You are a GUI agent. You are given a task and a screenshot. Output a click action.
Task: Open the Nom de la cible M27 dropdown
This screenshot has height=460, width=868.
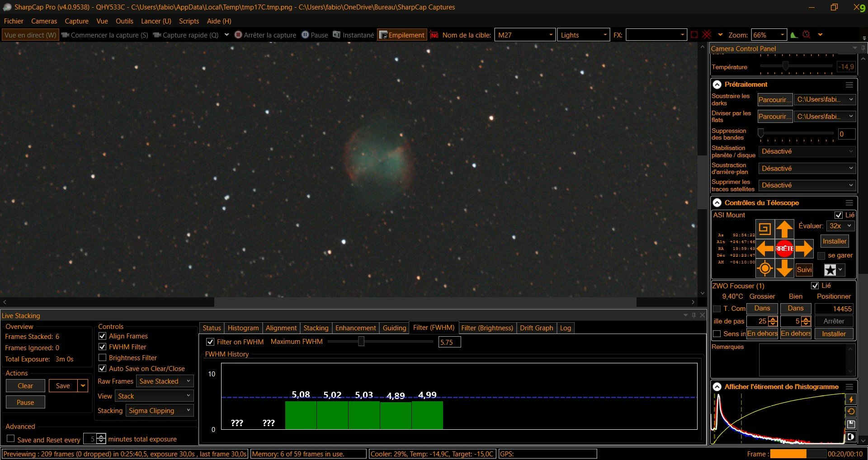click(525, 35)
